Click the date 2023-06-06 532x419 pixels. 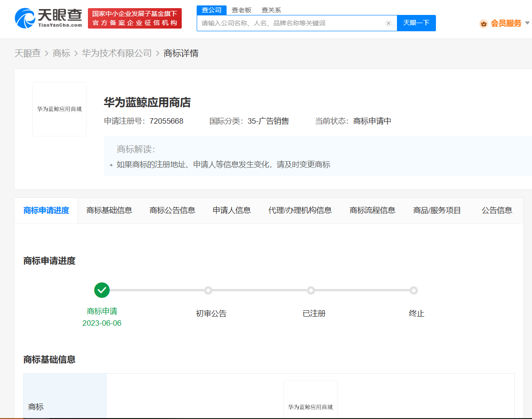coord(102,323)
